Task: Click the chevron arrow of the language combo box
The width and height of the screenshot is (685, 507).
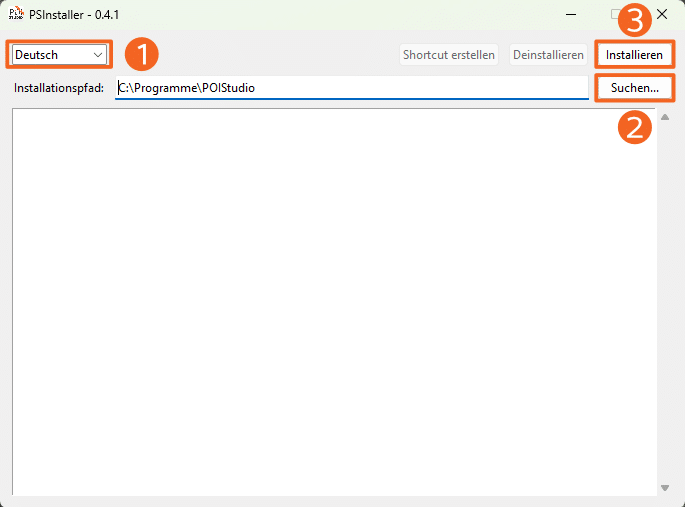Action: pos(98,55)
